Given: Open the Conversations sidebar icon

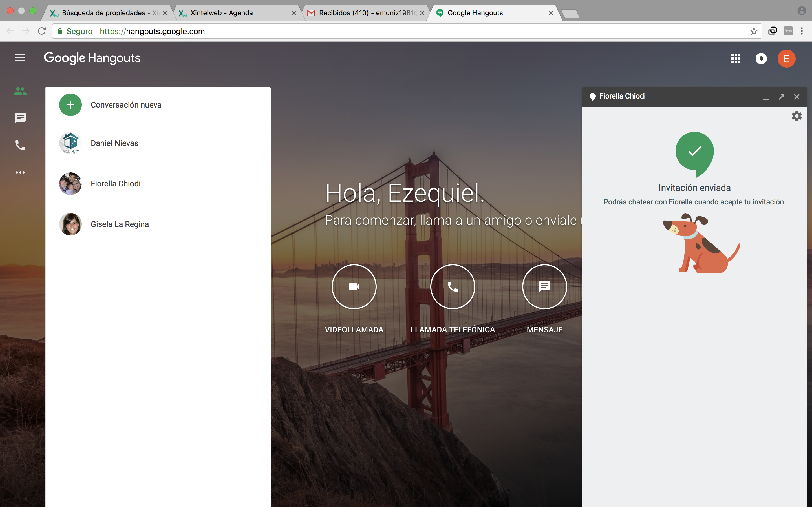Looking at the screenshot, I should click(x=20, y=118).
